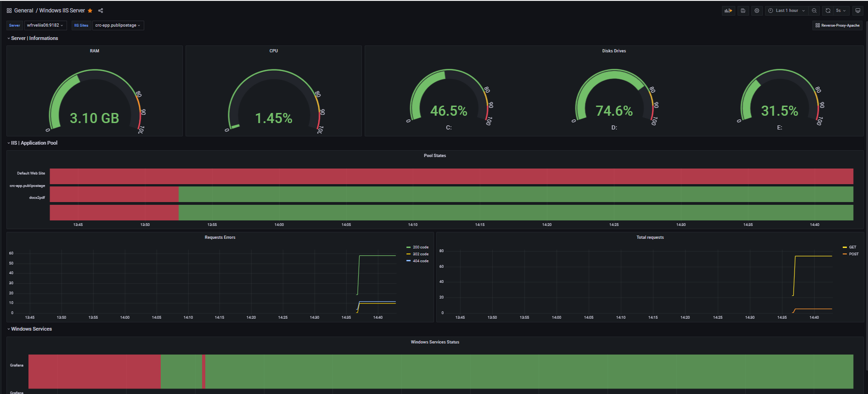Share the dashboard using the share icon
Image resolution: width=868 pixels, height=394 pixels.
(x=101, y=11)
